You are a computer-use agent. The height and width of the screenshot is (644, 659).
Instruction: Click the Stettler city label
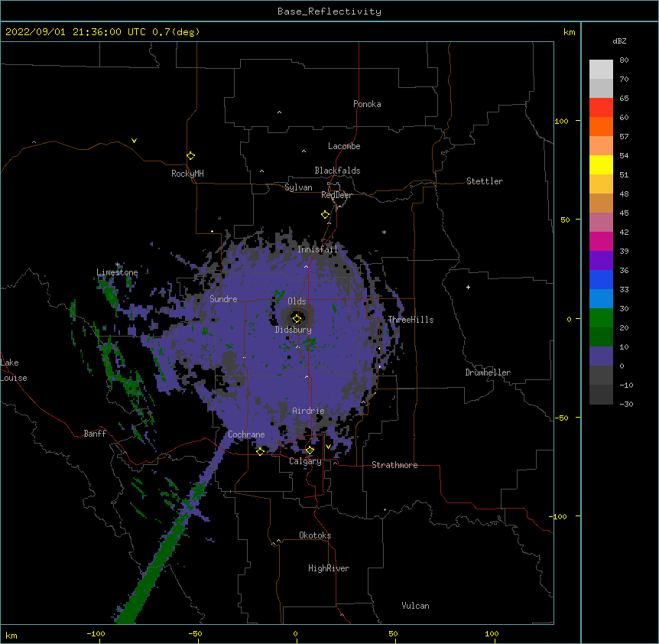[x=484, y=181]
